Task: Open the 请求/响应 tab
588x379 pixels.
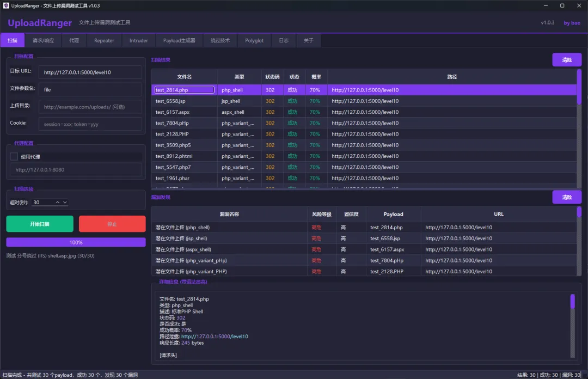Action: [43, 40]
